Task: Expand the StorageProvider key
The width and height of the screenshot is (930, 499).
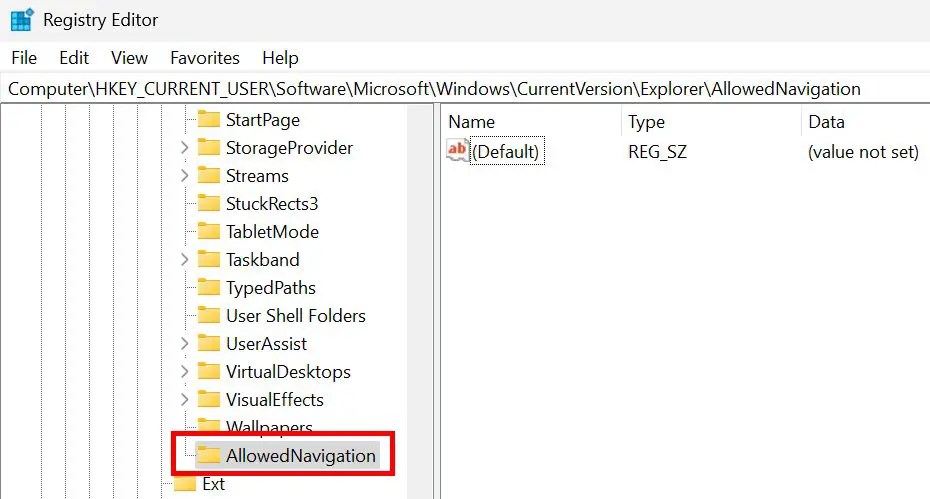Action: pyautogui.click(x=184, y=148)
